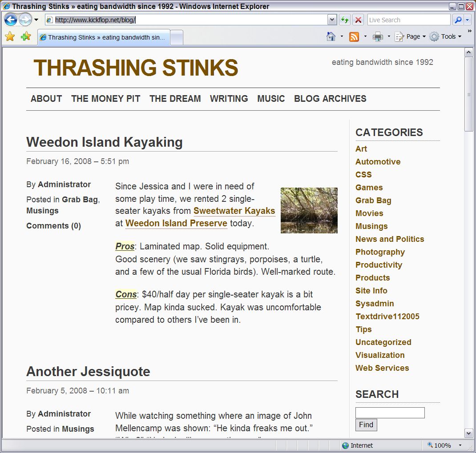
Task: Select the Thrashing Stinks browser tab
Action: 104,37
